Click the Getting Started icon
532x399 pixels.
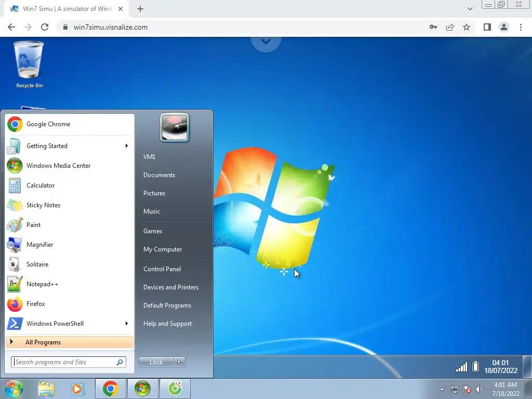(14, 146)
